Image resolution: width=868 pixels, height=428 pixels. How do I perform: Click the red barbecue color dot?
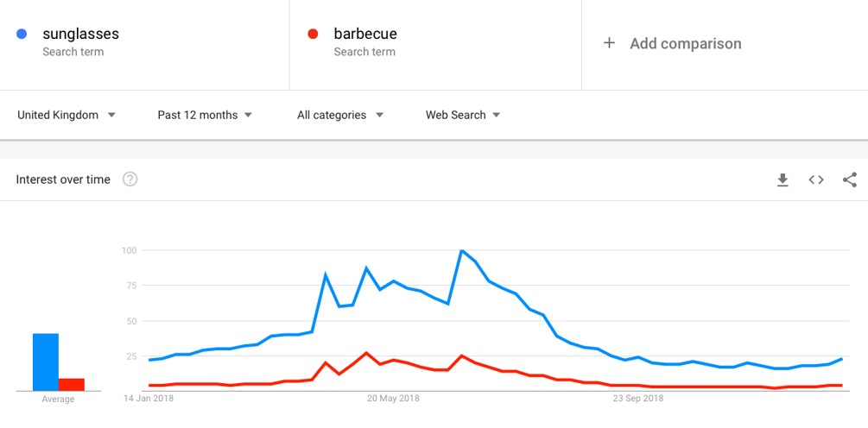pos(313,35)
